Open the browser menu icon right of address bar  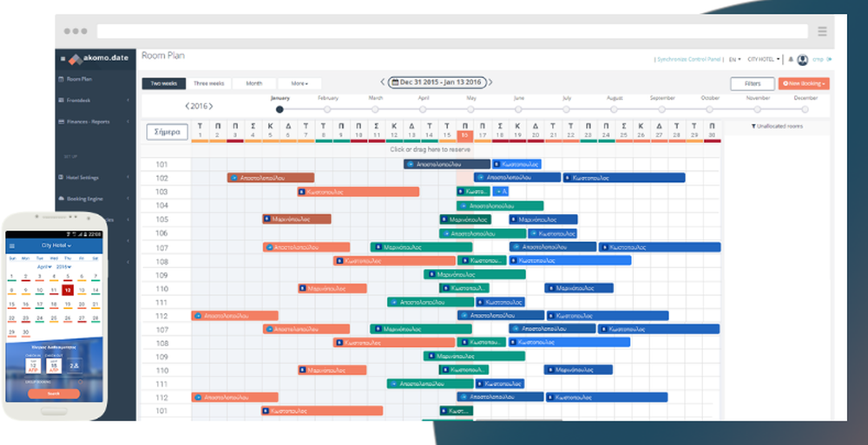click(823, 31)
